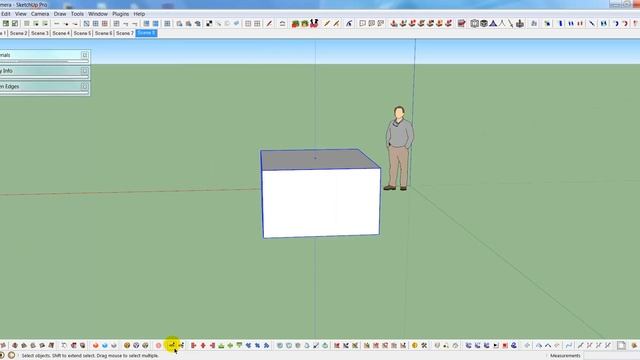The image size is (640, 360).
Task: Click the Measurements value box
Action: [611, 356]
